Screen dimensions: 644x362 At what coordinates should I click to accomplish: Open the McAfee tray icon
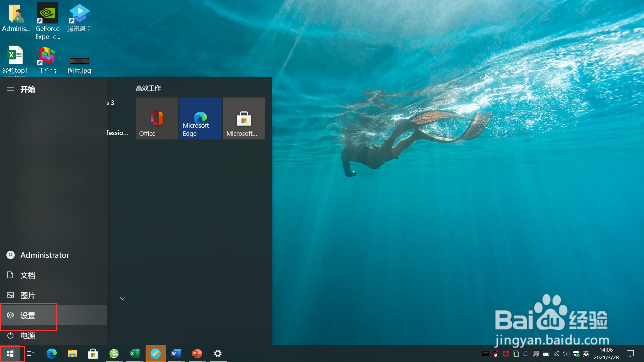[506, 354]
